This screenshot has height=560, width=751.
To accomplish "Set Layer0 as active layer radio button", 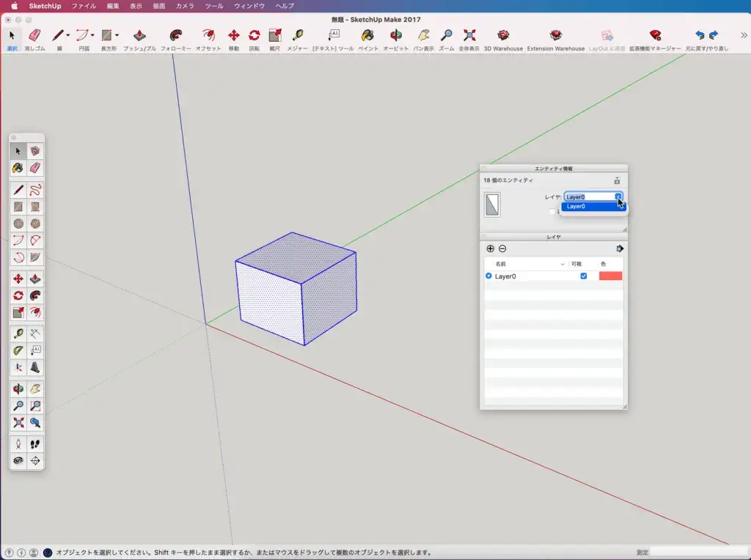I will click(488, 276).
